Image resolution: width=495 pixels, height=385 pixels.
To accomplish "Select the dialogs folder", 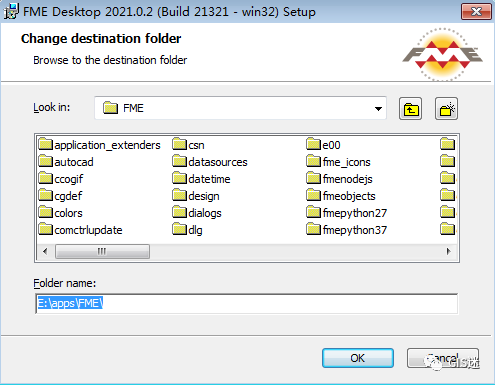I will [197, 213].
